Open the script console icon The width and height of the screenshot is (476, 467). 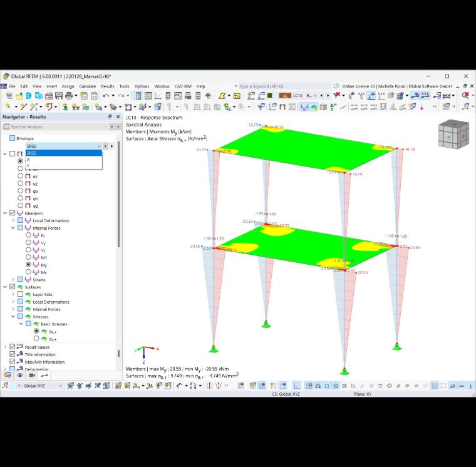[178, 96]
